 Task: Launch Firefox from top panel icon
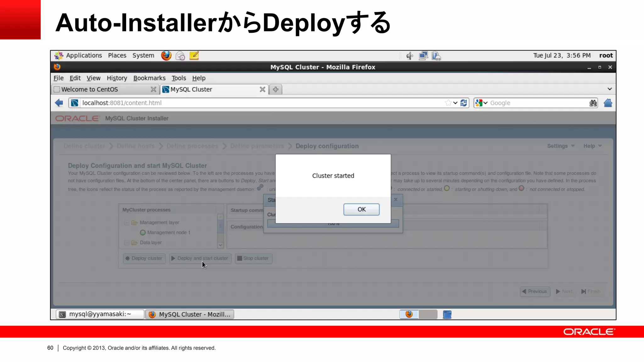pyautogui.click(x=166, y=56)
